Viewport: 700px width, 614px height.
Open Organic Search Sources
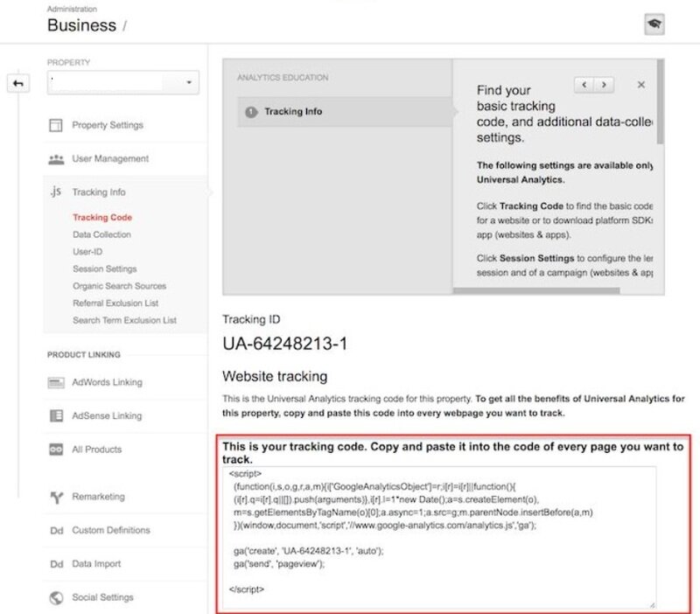tap(119, 286)
